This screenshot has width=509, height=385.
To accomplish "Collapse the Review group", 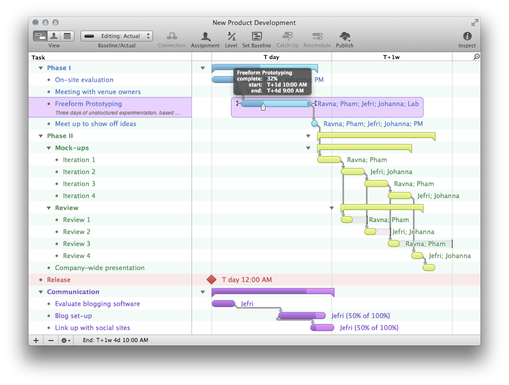I will pos(49,208).
